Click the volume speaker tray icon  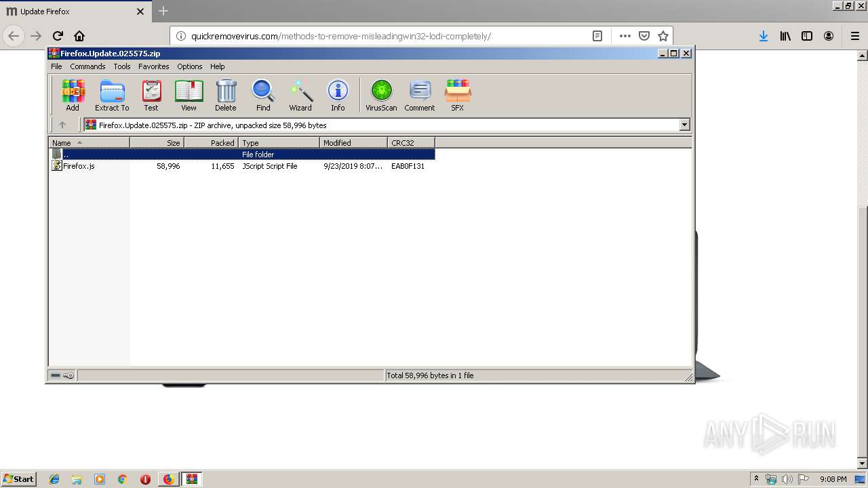[787, 479]
